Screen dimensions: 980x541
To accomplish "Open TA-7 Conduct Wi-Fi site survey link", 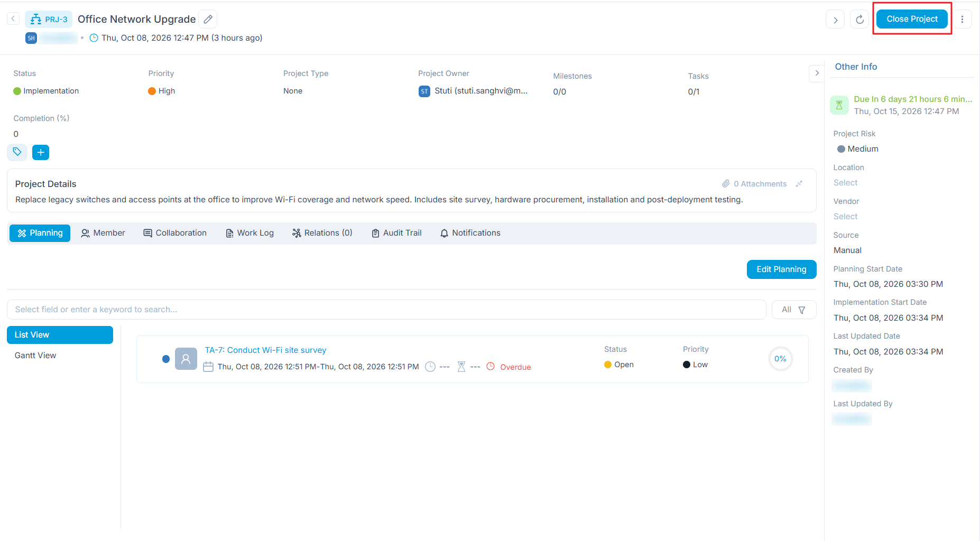I will (x=265, y=350).
